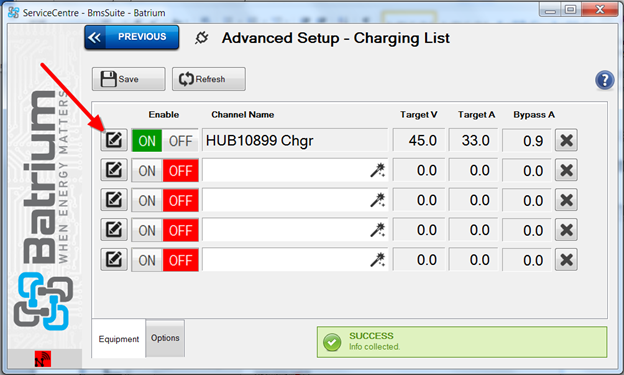This screenshot has height=375, width=624.
Task: Go back with the PREVIOUS button
Action: click(132, 37)
